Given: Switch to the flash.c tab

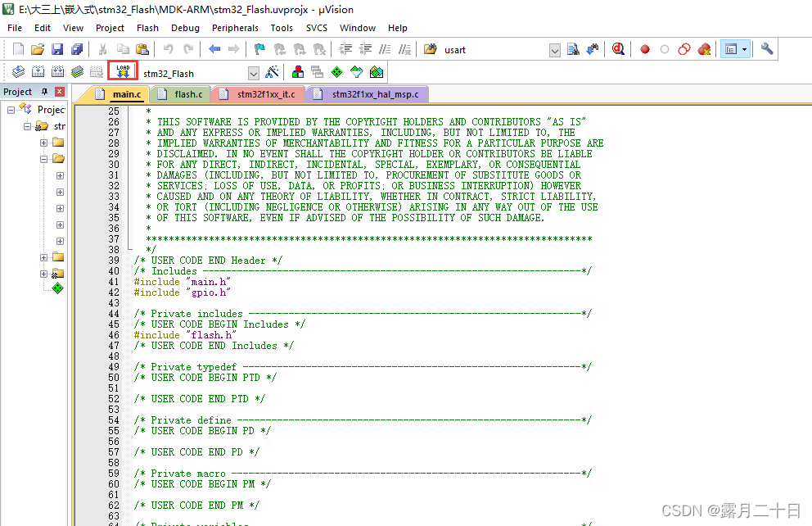Looking at the screenshot, I should pyautogui.click(x=181, y=94).
